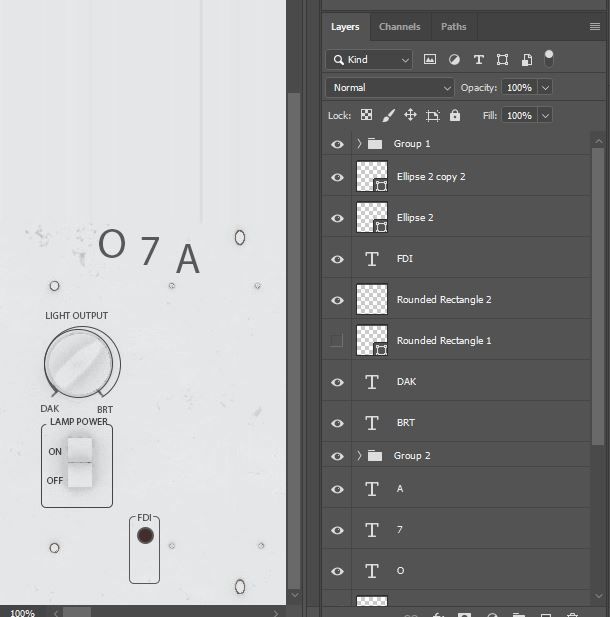Hide the 7 text layer eye
The width and height of the screenshot is (610, 617).
(337, 530)
